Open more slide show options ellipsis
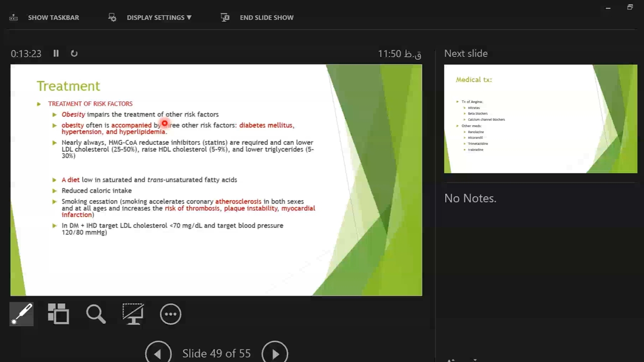 [x=171, y=314]
